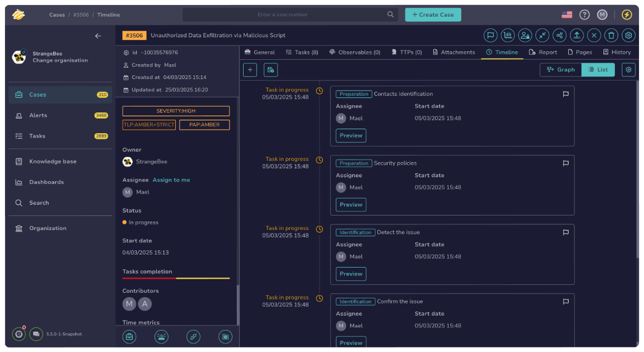644x352 pixels.
Task: Open the M user avatar menu
Action: point(602,15)
